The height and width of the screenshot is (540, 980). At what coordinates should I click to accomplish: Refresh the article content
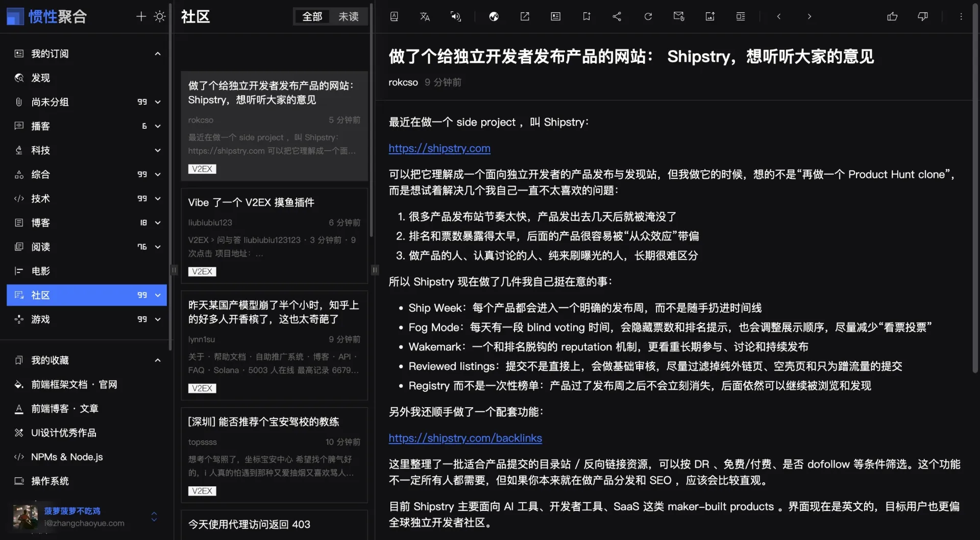648,16
